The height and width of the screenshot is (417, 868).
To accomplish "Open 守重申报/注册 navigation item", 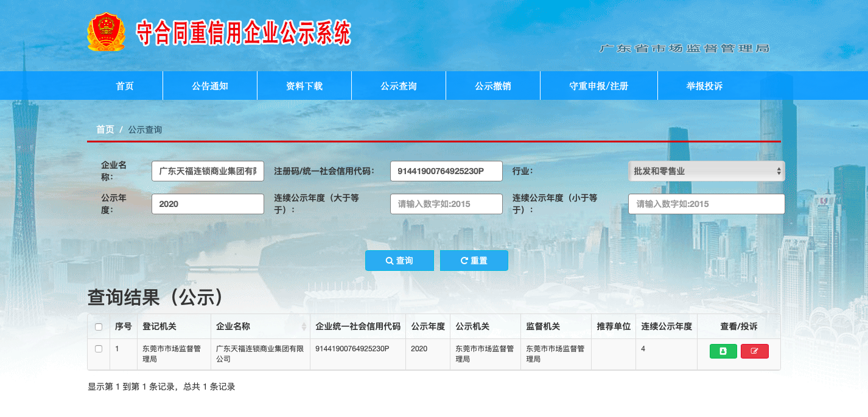I will point(599,86).
